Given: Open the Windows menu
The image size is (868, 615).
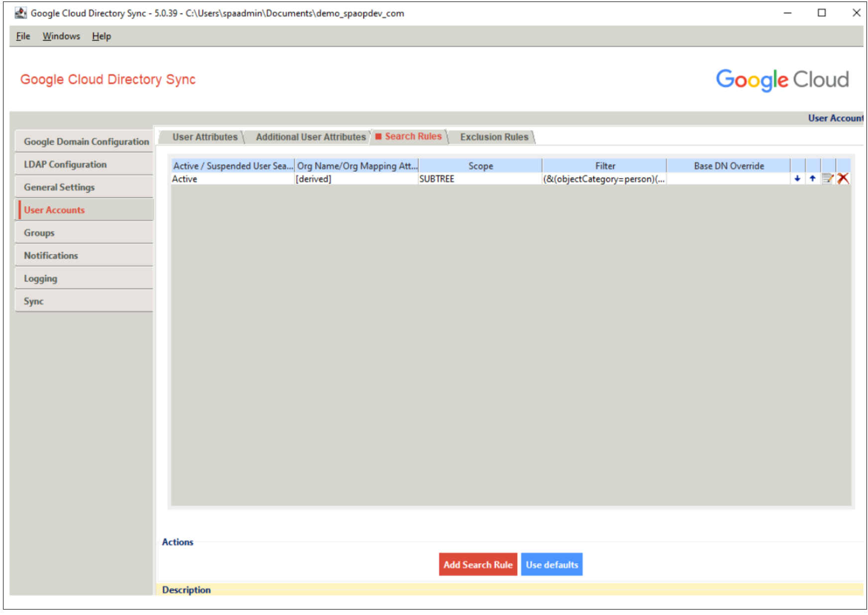Looking at the screenshot, I should pyautogui.click(x=61, y=36).
